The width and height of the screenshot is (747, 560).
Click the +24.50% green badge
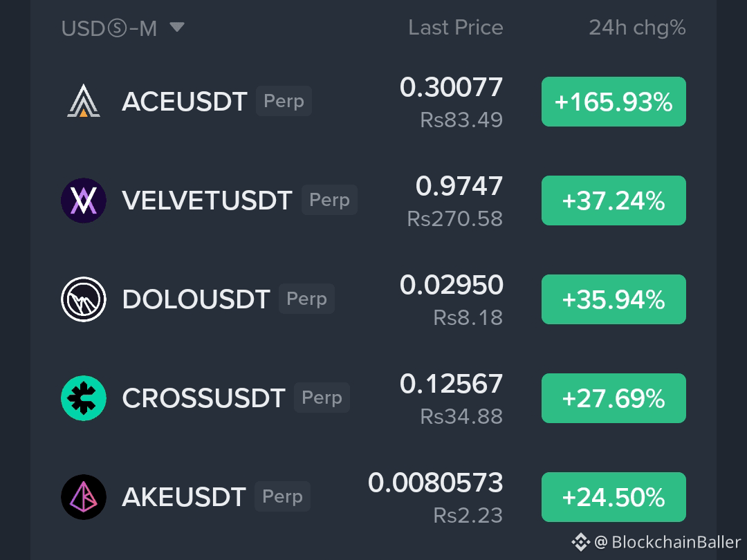(x=614, y=496)
